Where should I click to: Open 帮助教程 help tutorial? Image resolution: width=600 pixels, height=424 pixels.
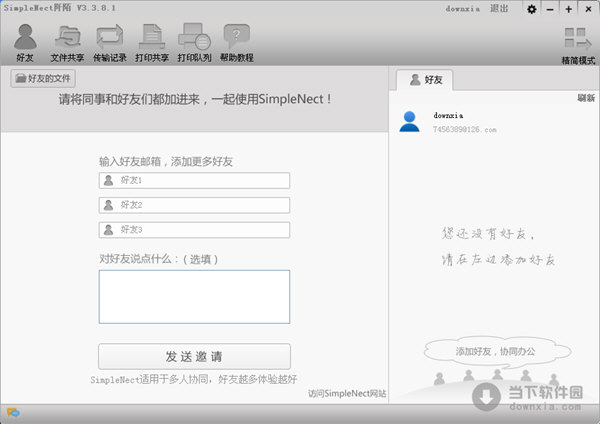pyautogui.click(x=237, y=43)
